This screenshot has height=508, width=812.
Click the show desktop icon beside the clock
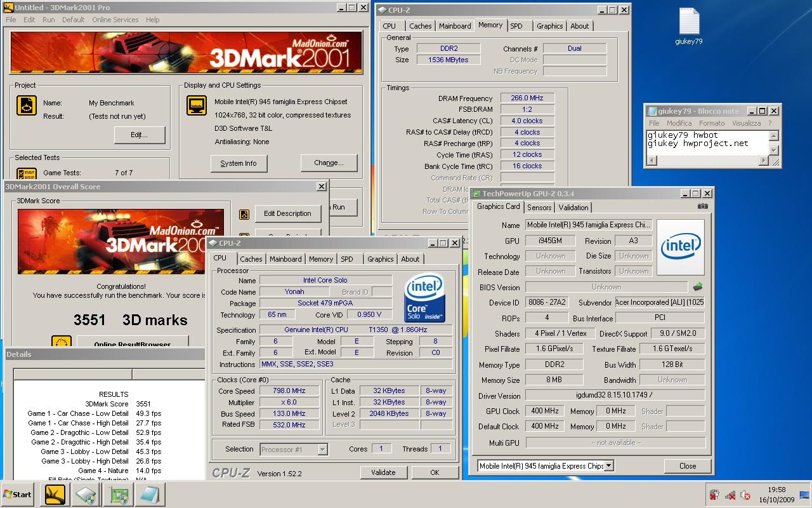(x=804, y=495)
